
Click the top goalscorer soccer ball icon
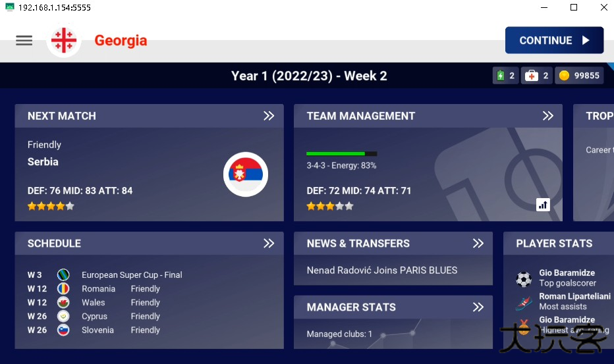[524, 279]
